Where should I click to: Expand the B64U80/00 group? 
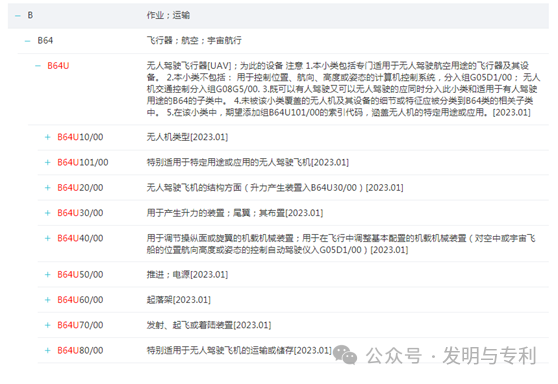[x=48, y=350]
